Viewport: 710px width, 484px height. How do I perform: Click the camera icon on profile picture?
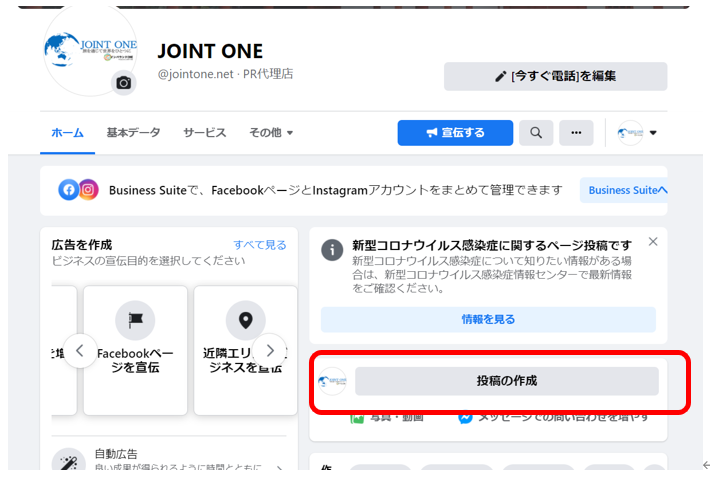click(124, 83)
